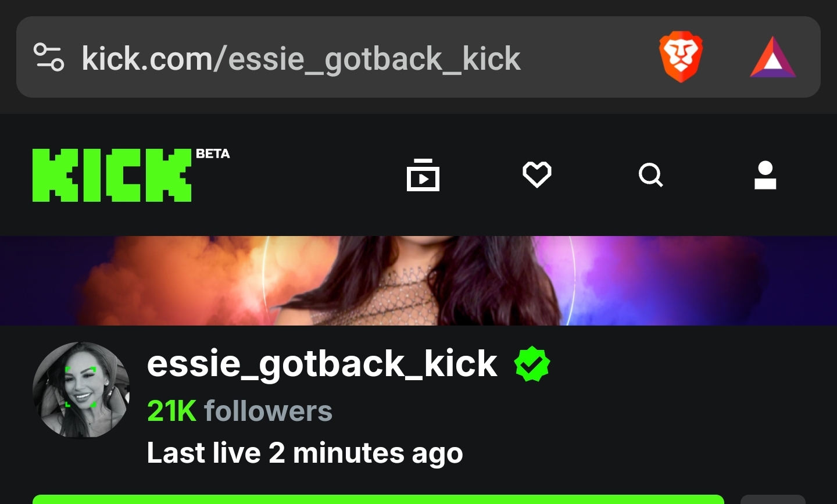Image resolution: width=837 pixels, height=504 pixels.
Task: Click the green verified badge
Action: 532,364
